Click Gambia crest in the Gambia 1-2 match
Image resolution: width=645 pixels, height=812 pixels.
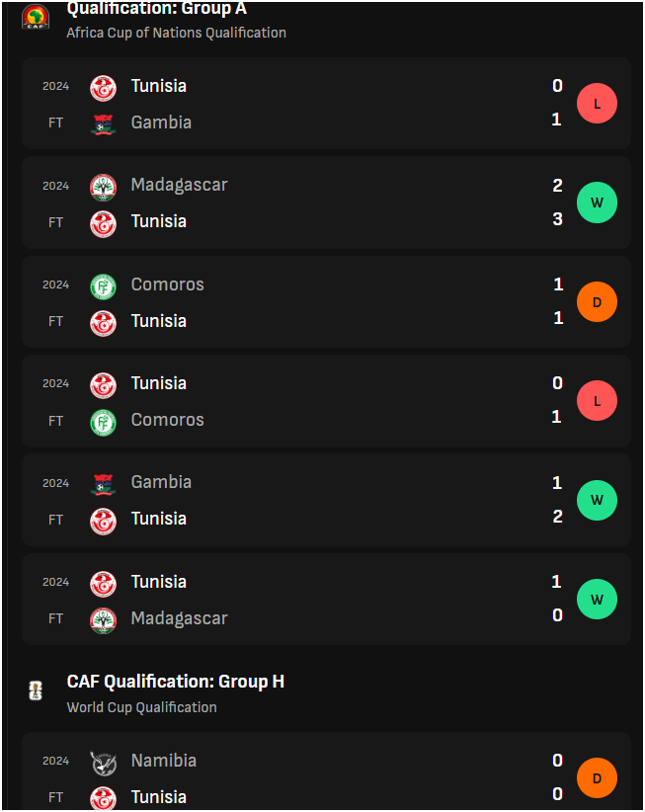tap(103, 484)
